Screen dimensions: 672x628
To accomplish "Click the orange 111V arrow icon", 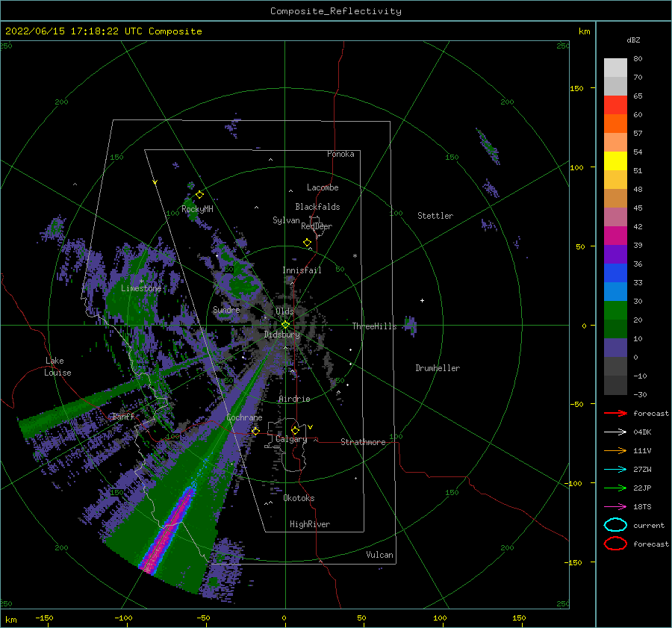I will tap(615, 450).
